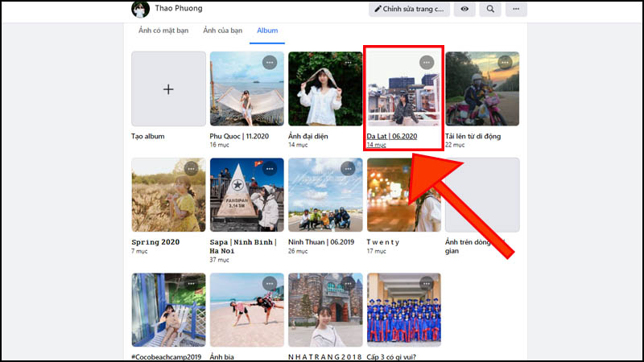Image resolution: width=644 pixels, height=362 pixels.
Task: Click Ảnh bìa beach dancing thumbnail
Action: pyautogui.click(x=247, y=310)
